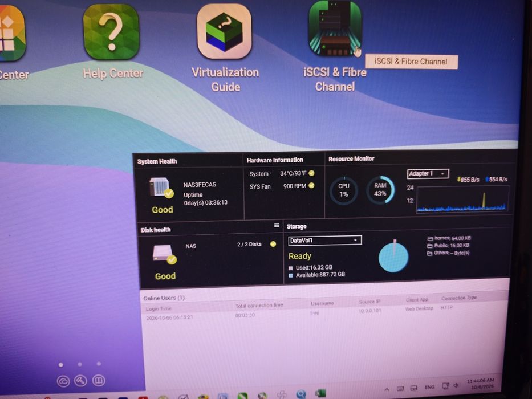The height and width of the screenshot is (399, 532).
Task: Click the storage usage pie chart
Action: (x=393, y=257)
